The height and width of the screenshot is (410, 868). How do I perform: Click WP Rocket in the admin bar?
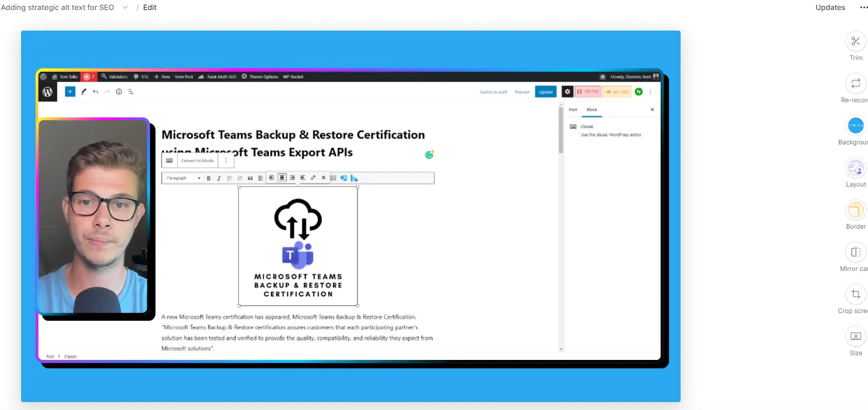[x=293, y=76]
